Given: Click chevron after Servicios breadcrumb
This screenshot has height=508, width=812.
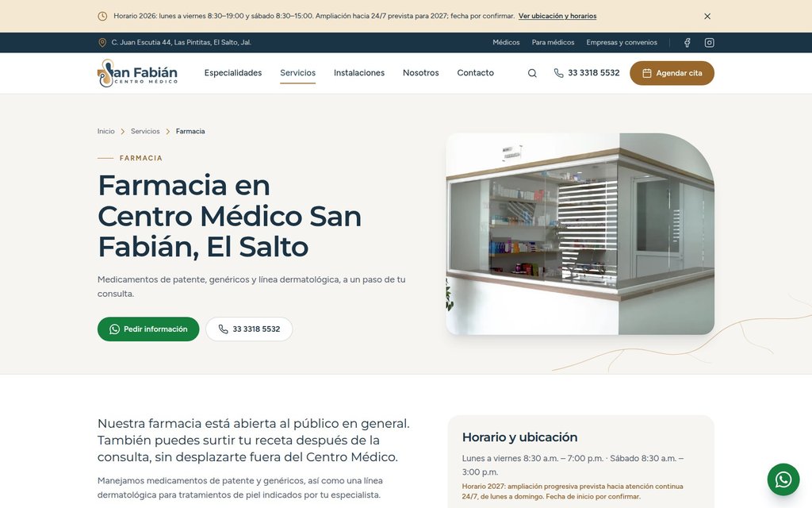Looking at the screenshot, I should click(x=168, y=132).
